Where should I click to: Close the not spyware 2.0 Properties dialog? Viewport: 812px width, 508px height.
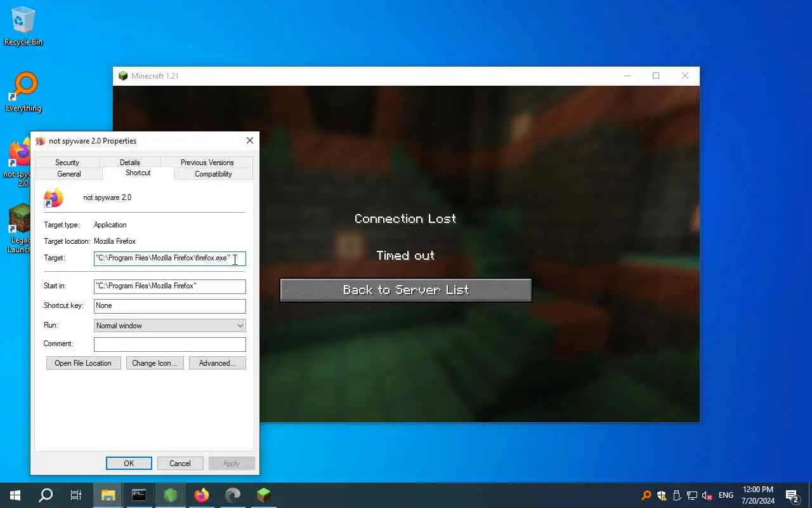point(249,141)
